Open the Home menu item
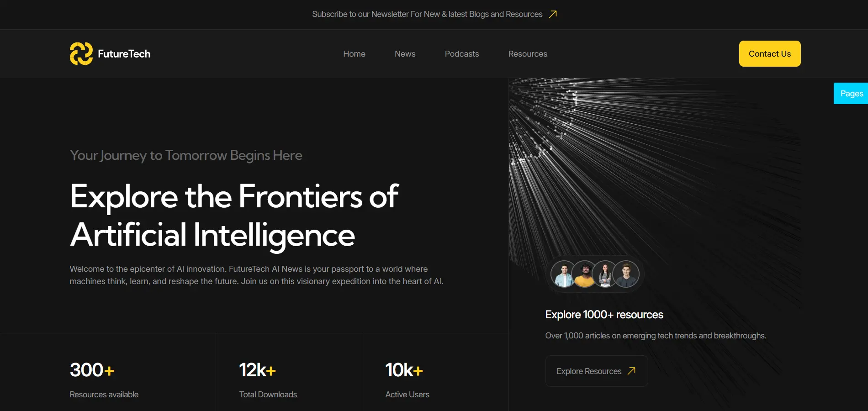The width and height of the screenshot is (868, 411). click(354, 54)
